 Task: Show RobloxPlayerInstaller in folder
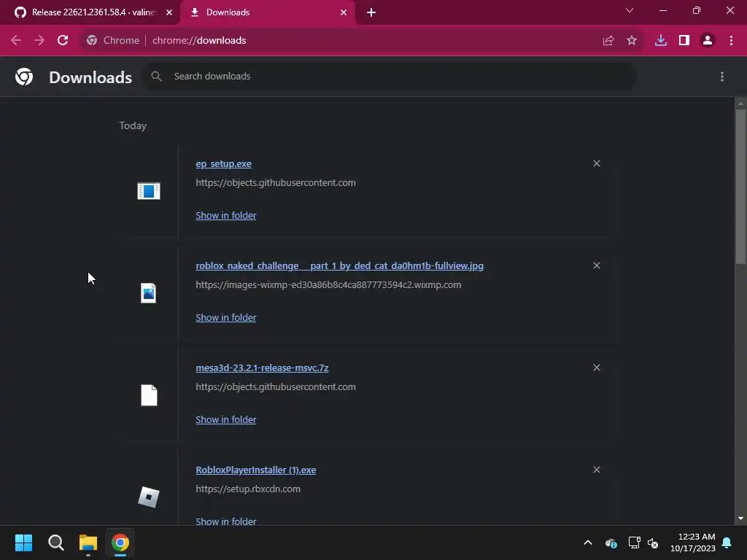[x=226, y=521]
